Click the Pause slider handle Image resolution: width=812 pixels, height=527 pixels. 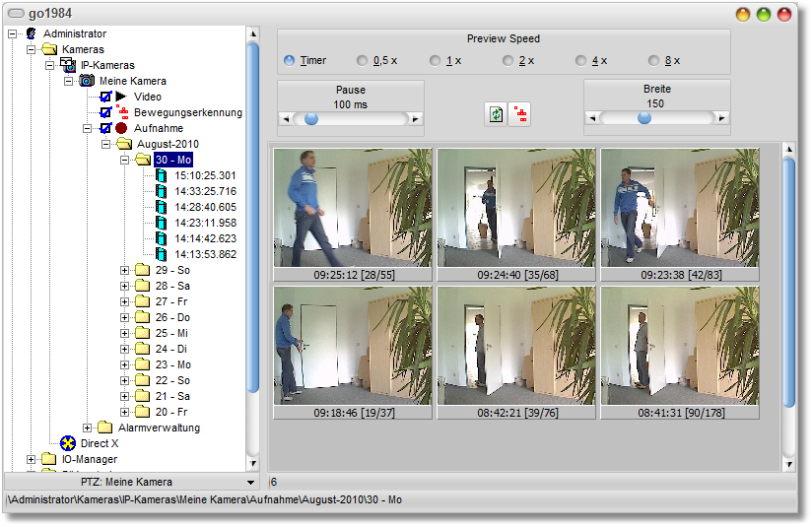click(x=311, y=119)
